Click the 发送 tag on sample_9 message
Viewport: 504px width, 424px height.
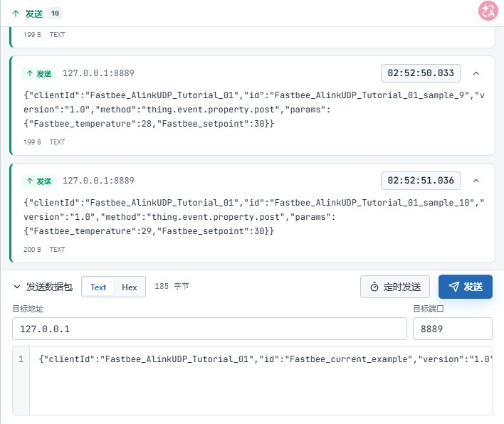click(38, 73)
